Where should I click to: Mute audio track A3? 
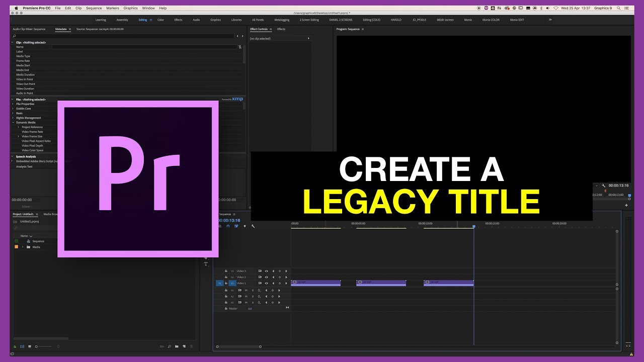click(x=246, y=302)
